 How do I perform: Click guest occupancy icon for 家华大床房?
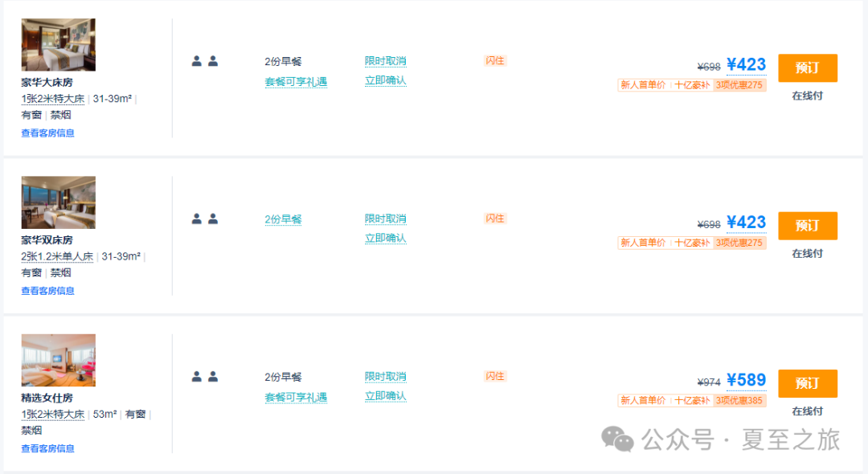pos(205,61)
